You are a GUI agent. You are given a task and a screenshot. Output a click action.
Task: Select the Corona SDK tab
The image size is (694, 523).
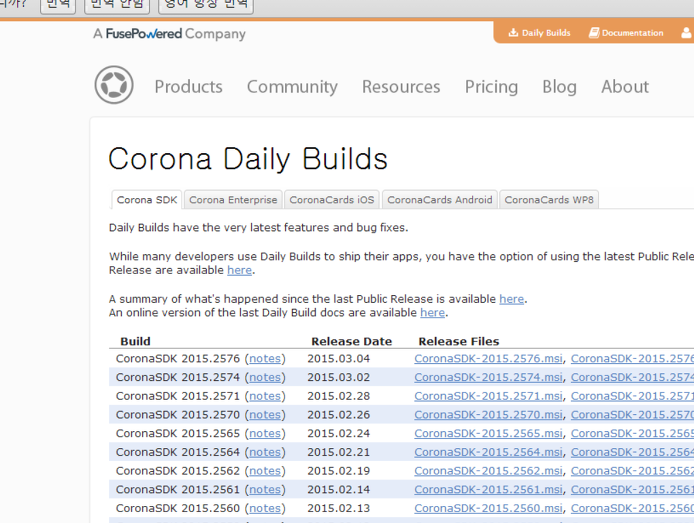tap(147, 200)
